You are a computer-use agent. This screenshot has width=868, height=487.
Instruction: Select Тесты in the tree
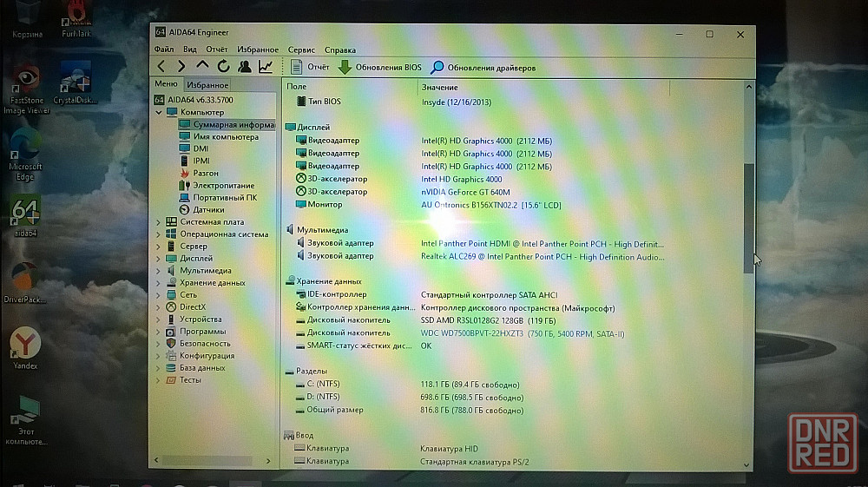point(184,380)
